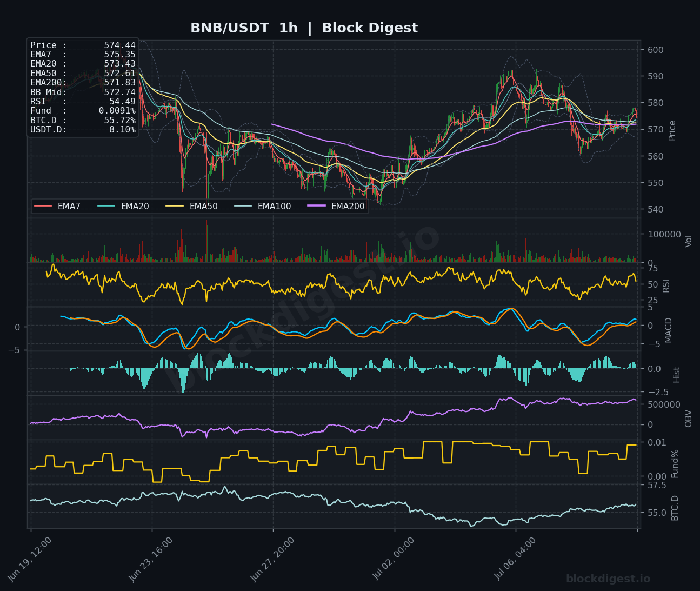Click the 'Jun 27, 20:00' date label
Screen dimensions: 700x591
click(272, 559)
